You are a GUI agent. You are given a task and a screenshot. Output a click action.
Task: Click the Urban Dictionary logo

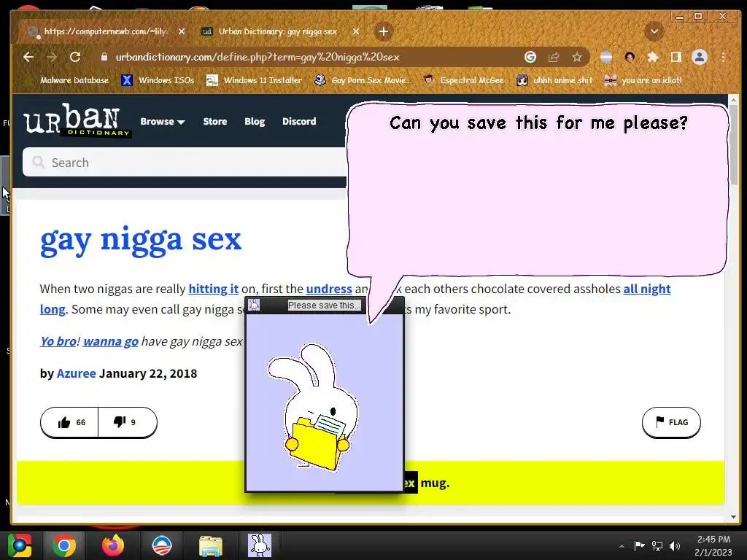pos(77,120)
